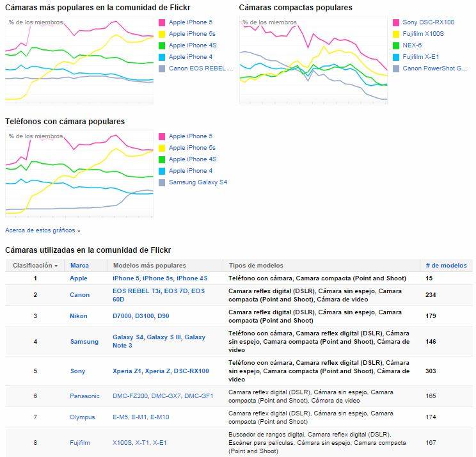This screenshot has width=476, height=457.
Task: Open the Galaxy S4 model link in the Samsung row
Action: (x=128, y=337)
